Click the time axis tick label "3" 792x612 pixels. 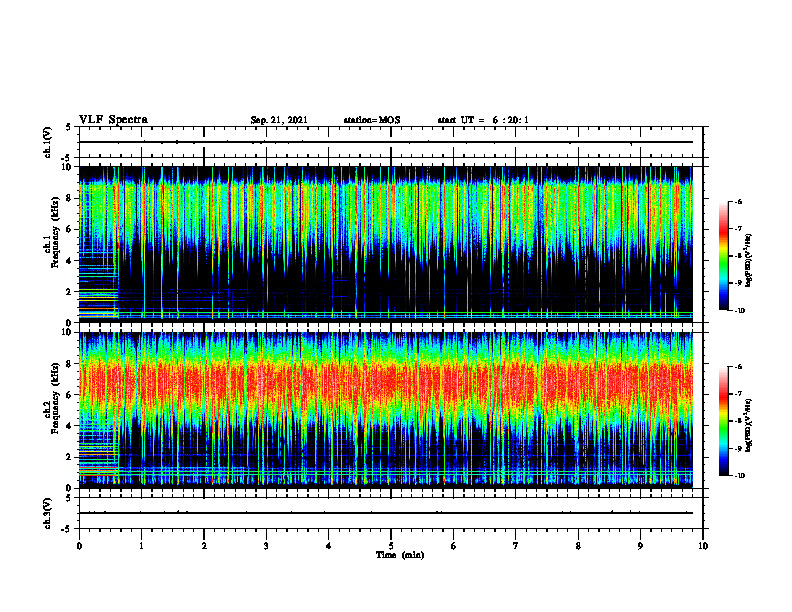pyautogui.click(x=266, y=546)
